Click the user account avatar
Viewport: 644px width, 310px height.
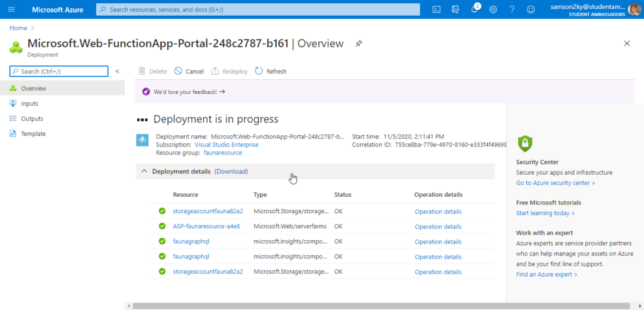pyautogui.click(x=633, y=9)
